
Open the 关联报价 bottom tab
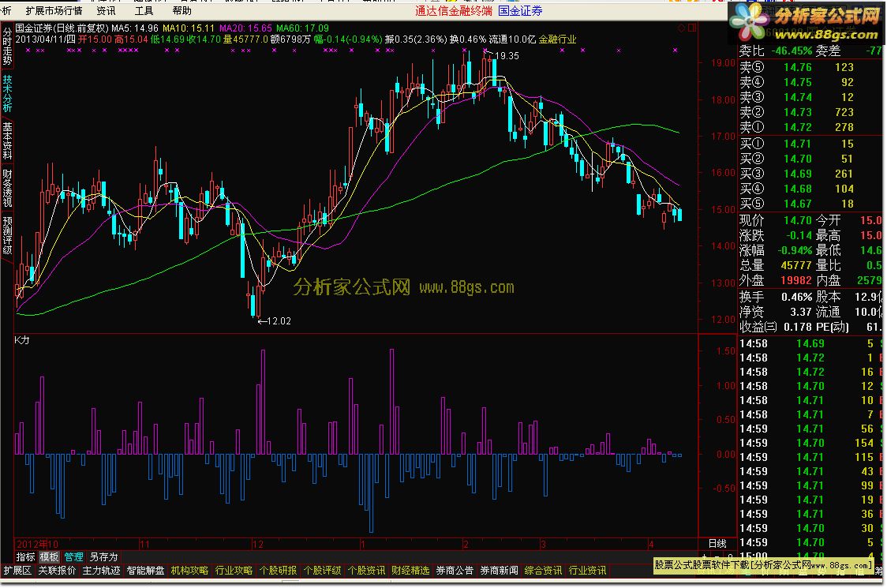pyautogui.click(x=57, y=571)
